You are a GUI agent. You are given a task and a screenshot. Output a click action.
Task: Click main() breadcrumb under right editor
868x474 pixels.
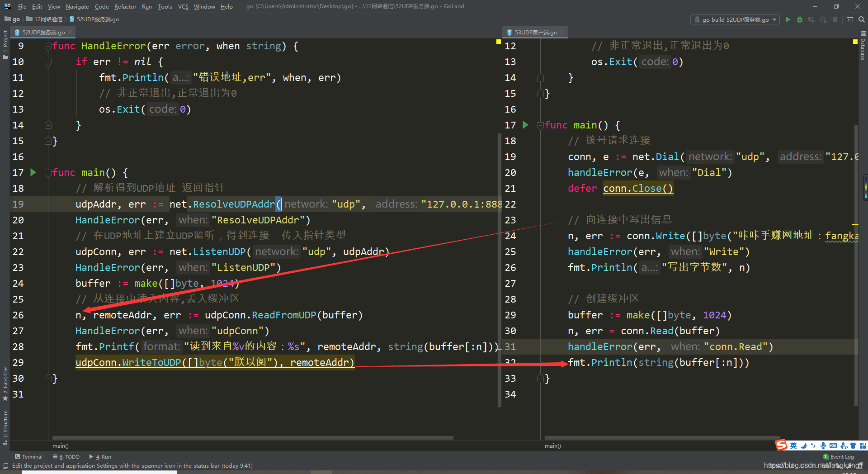(x=553, y=446)
